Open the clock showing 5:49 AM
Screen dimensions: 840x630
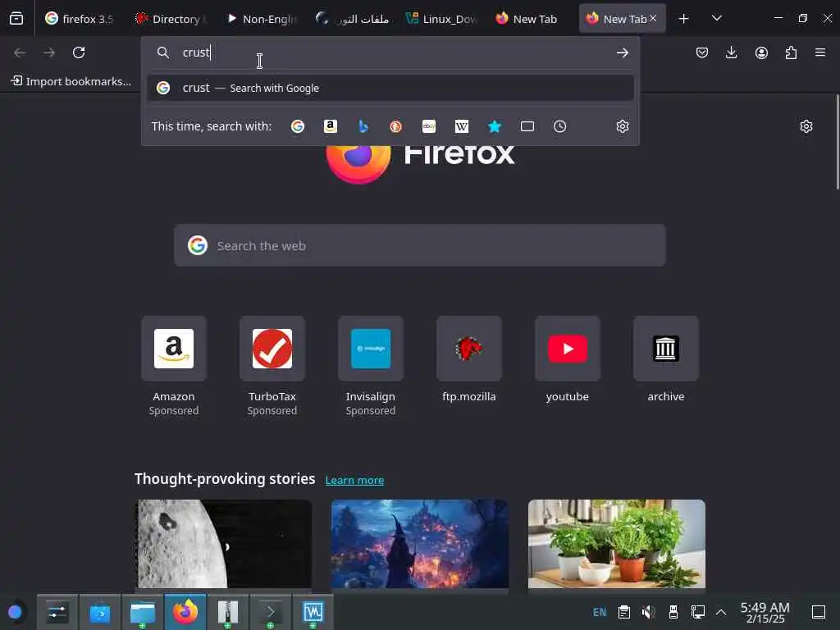click(765, 612)
